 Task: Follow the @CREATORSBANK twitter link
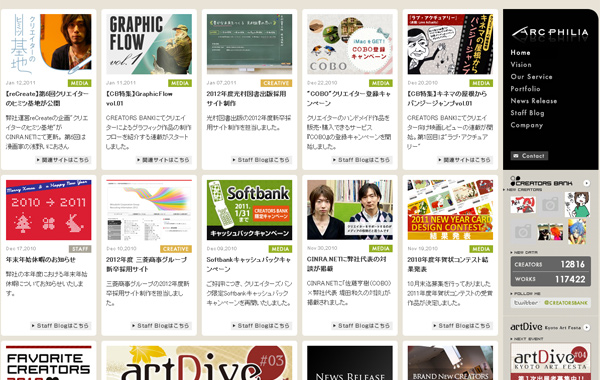point(566,303)
